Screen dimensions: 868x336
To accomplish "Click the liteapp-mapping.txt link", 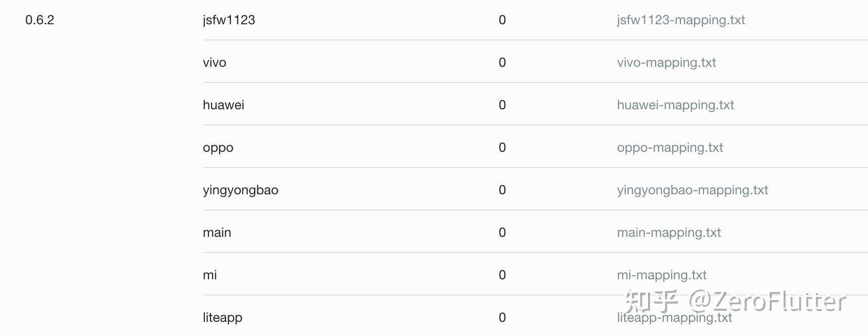I will [x=674, y=318].
